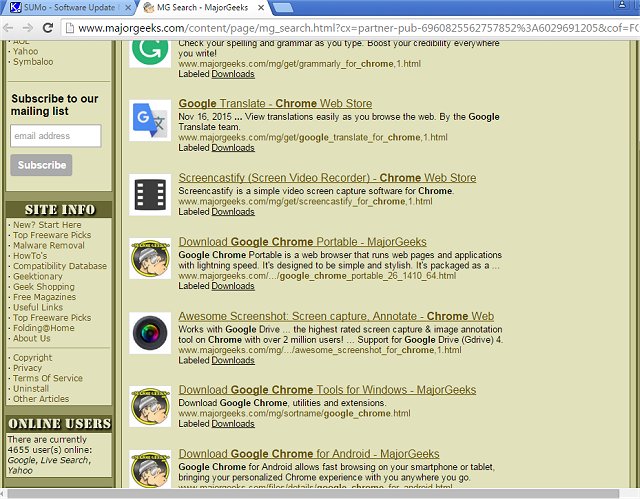
Task: Open Google Translate - Chrome Web Store result
Action: pyautogui.click(x=275, y=104)
